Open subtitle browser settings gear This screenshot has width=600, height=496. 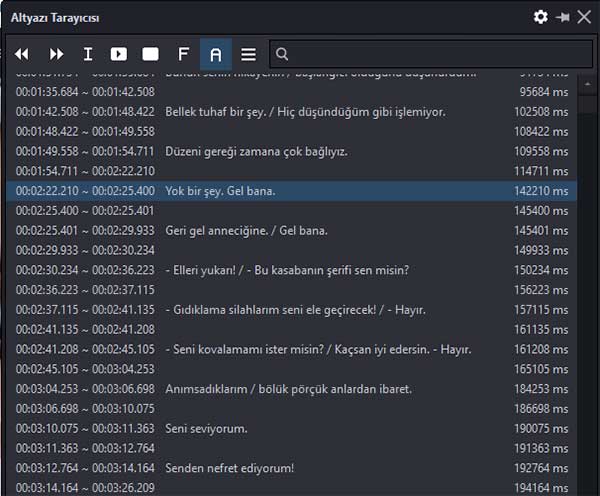click(541, 17)
